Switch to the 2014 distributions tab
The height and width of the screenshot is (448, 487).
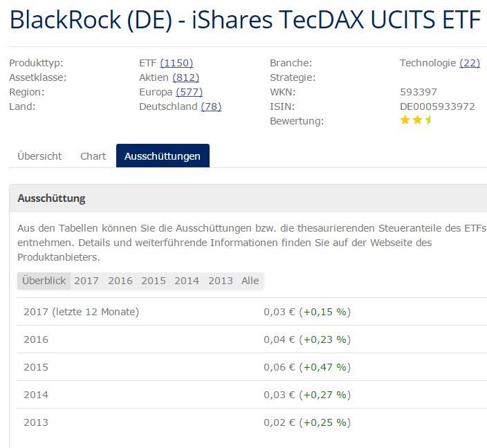(187, 281)
